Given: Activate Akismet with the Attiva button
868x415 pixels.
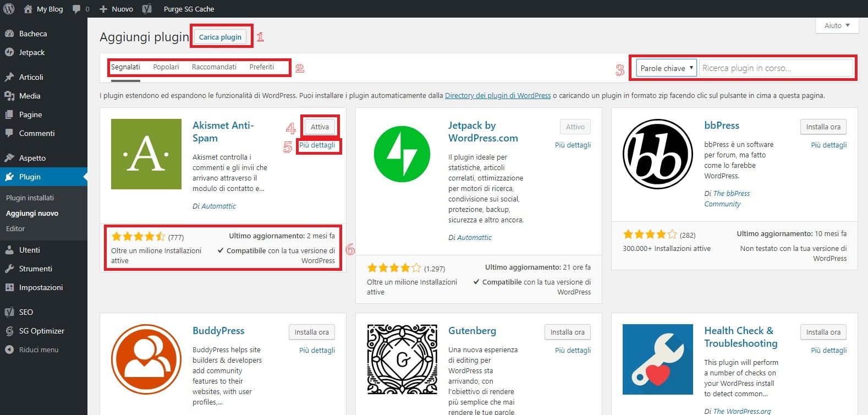Looking at the screenshot, I should coord(320,127).
